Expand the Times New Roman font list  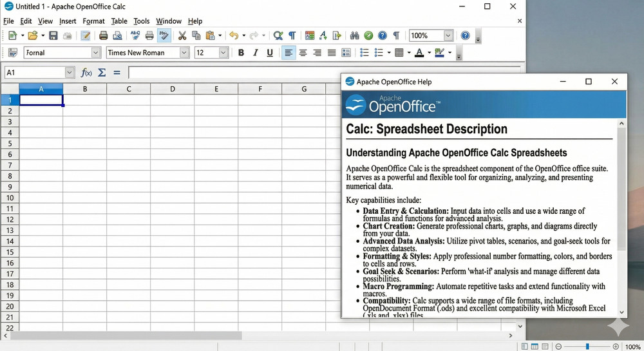(184, 53)
